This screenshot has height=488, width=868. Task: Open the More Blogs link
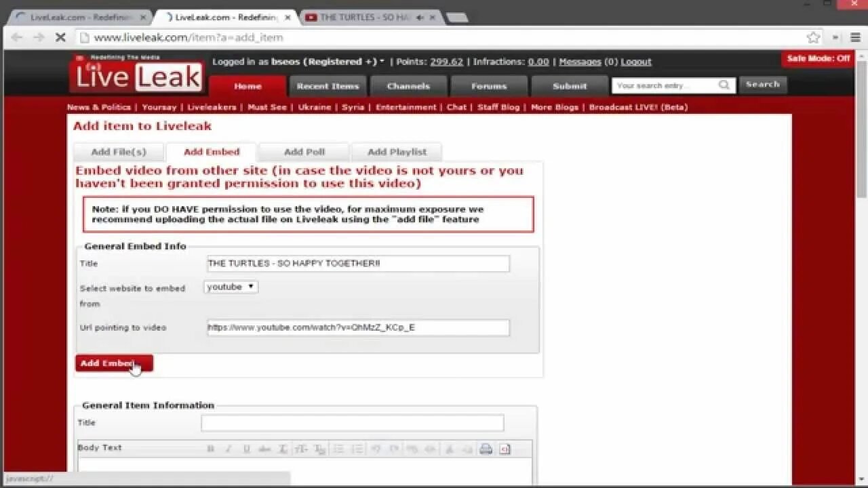point(555,107)
